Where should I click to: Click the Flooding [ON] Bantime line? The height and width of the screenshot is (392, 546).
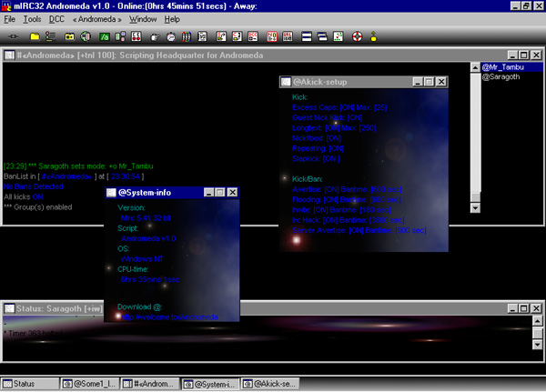(347, 199)
